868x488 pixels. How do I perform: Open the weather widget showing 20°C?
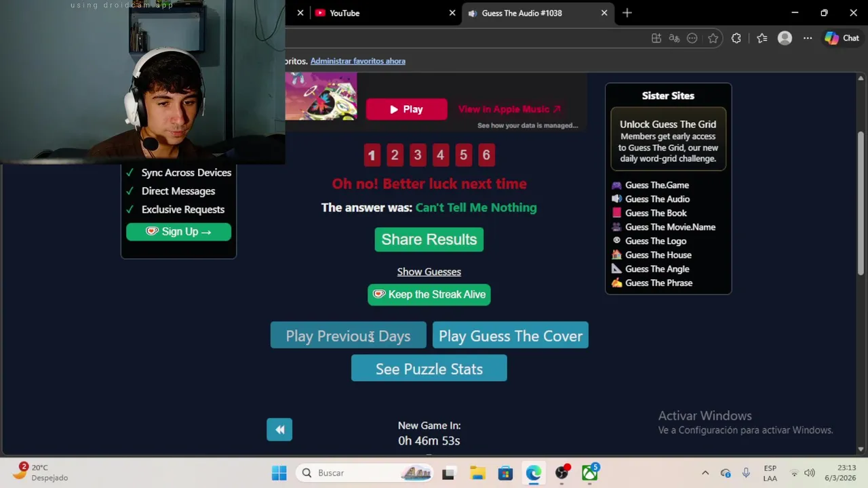(x=41, y=472)
